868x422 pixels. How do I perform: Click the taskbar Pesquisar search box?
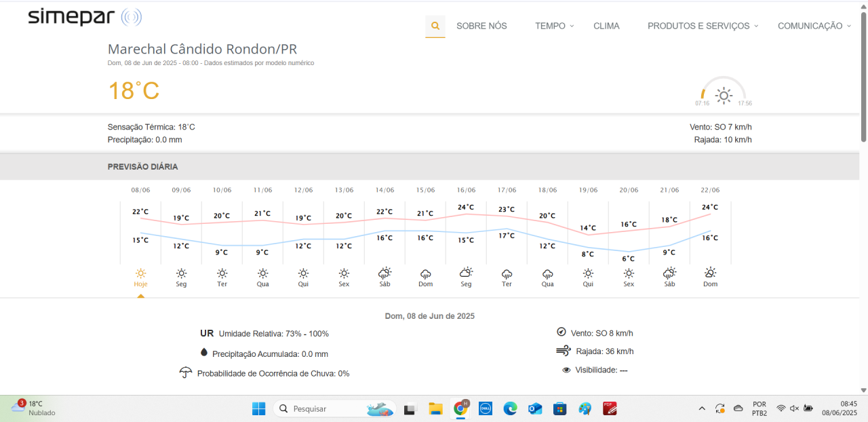click(x=334, y=408)
